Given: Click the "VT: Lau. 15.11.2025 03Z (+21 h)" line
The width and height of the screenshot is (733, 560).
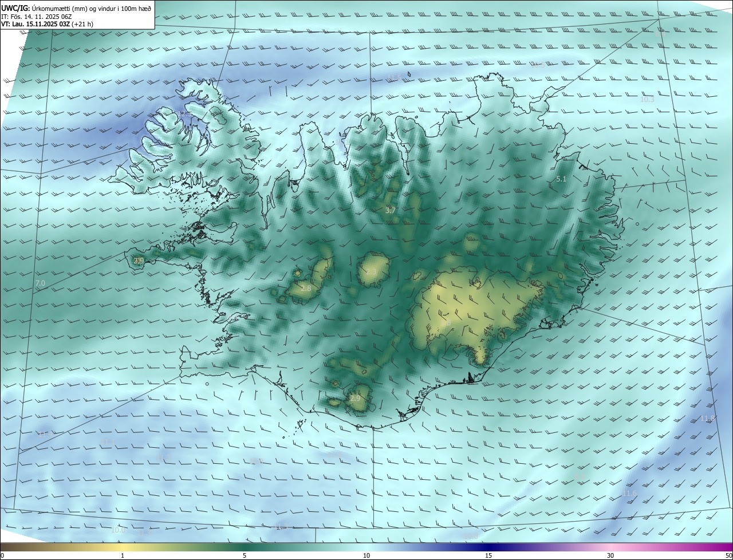Looking at the screenshot, I should coord(49,25).
